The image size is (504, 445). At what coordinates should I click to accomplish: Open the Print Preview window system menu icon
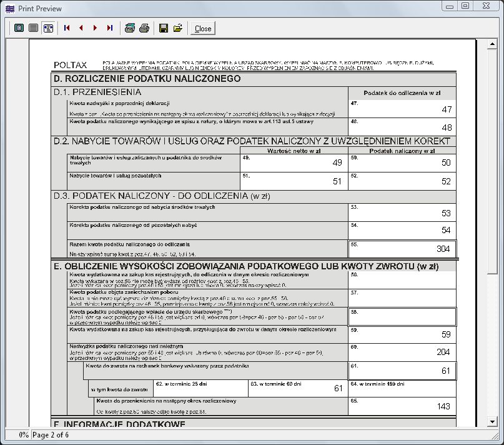click(8, 6)
